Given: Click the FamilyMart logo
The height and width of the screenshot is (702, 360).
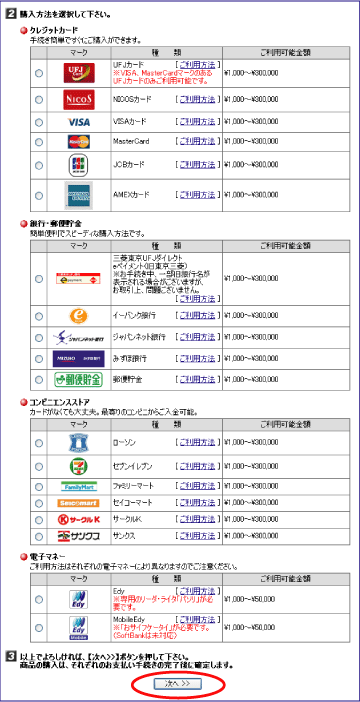Looking at the screenshot, I should click(x=79, y=486).
